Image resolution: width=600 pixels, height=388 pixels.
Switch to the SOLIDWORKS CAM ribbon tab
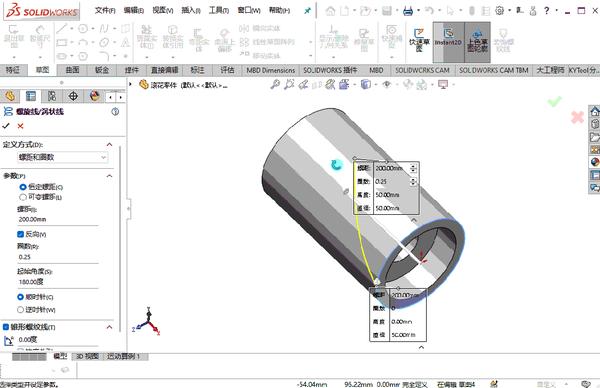[422, 70]
